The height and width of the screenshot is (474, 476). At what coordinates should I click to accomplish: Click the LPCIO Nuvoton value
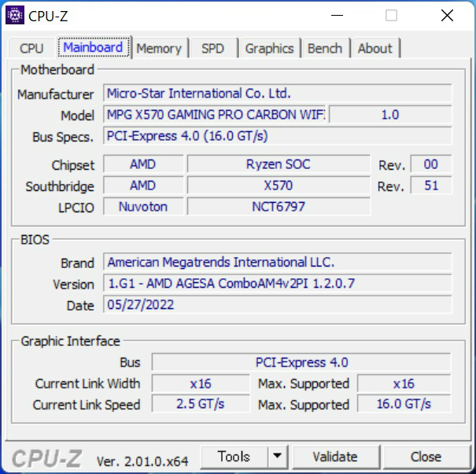click(143, 207)
